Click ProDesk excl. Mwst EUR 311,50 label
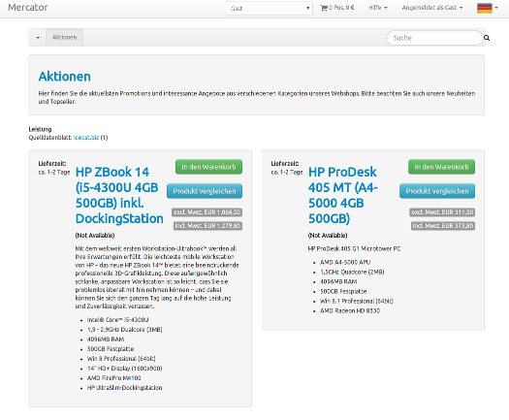Viewport: 509px width, 420px height. (x=442, y=212)
